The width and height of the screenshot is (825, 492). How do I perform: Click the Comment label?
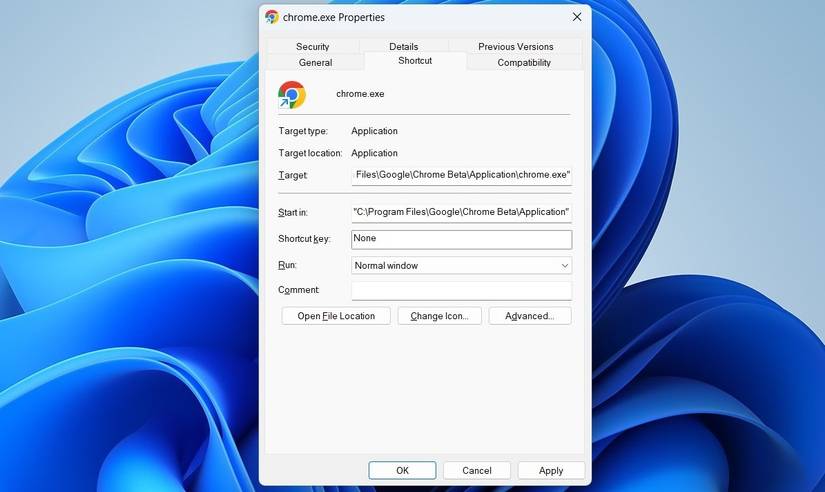pyautogui.click(x=298, y=290)
